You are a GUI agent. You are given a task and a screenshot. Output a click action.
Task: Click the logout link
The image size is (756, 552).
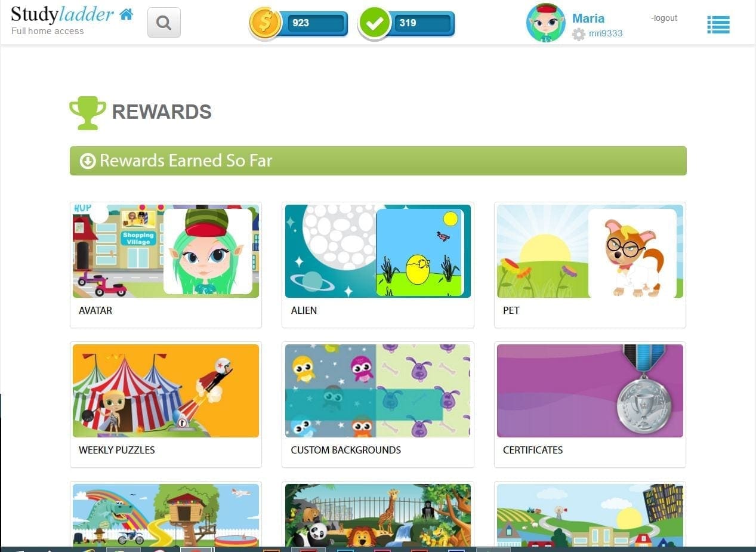tap(664, 18)
